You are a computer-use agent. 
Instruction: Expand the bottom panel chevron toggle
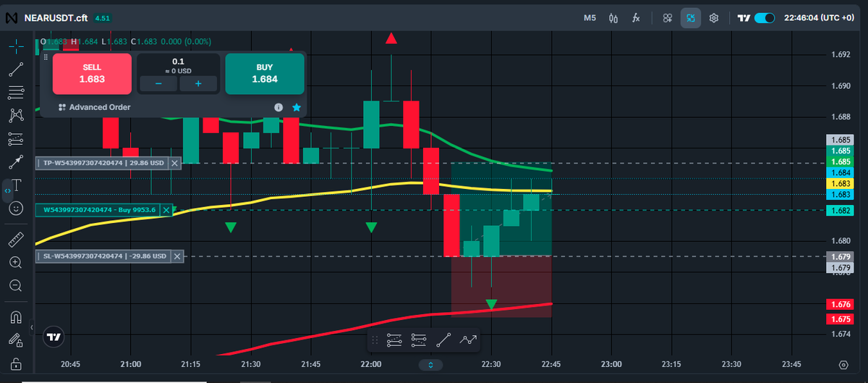tap(431, 364)
